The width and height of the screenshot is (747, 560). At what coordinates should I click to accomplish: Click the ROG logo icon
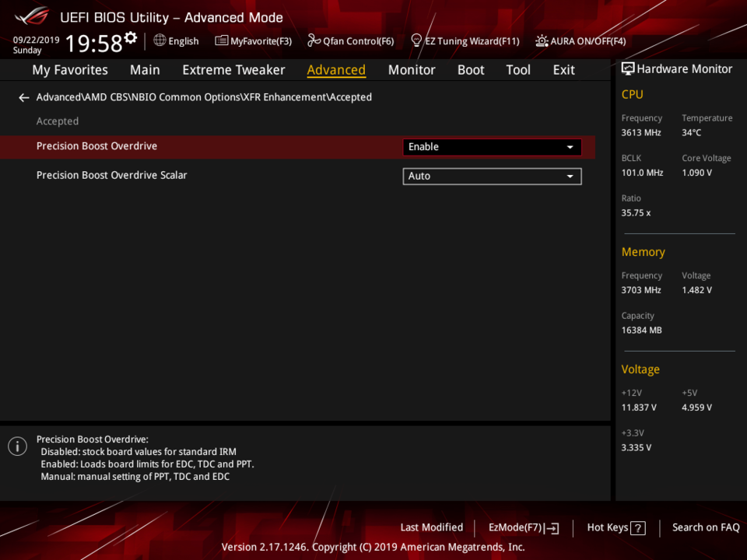pos(32,16)
